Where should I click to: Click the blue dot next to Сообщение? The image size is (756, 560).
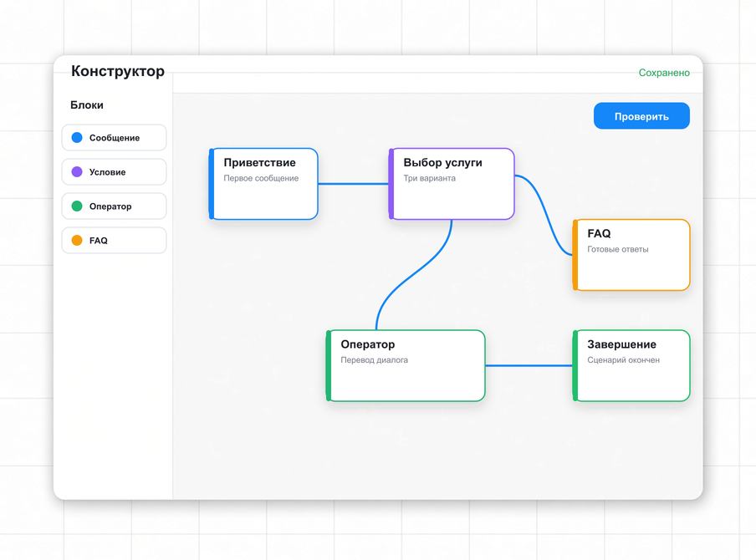pos(77,137)
